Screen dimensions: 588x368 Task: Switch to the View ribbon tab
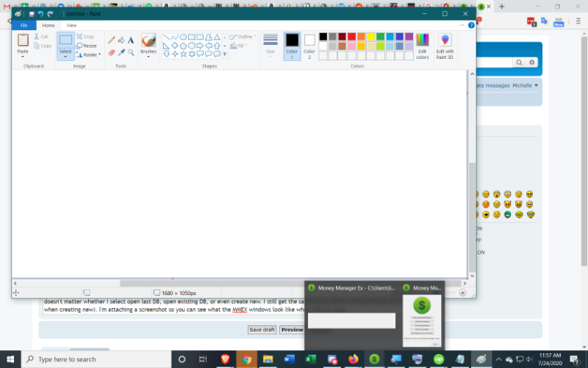[x=71, y=25]
